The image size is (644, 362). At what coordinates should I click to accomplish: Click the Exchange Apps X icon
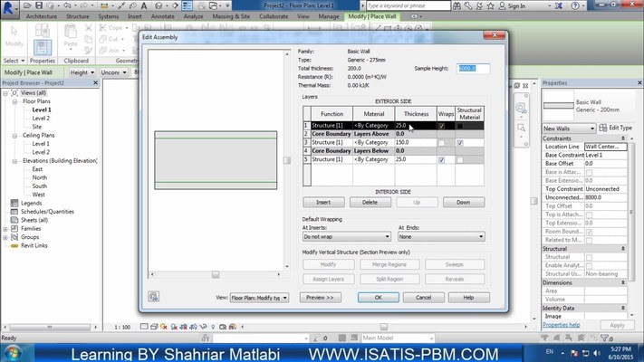point(559,5)
